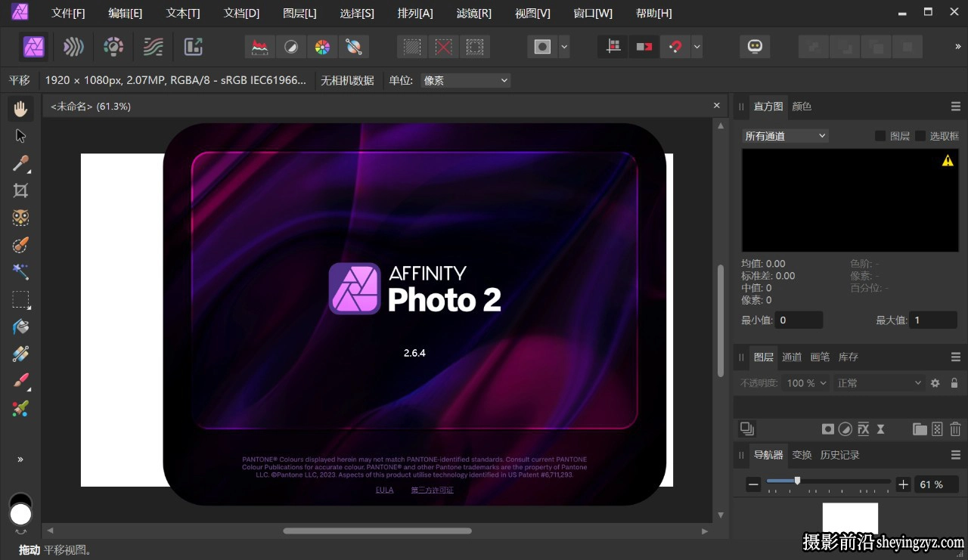The width and height of the screenshot is (968, 560).
Task: Switch to the 变换 tab
Action: [x=802, y=455]
